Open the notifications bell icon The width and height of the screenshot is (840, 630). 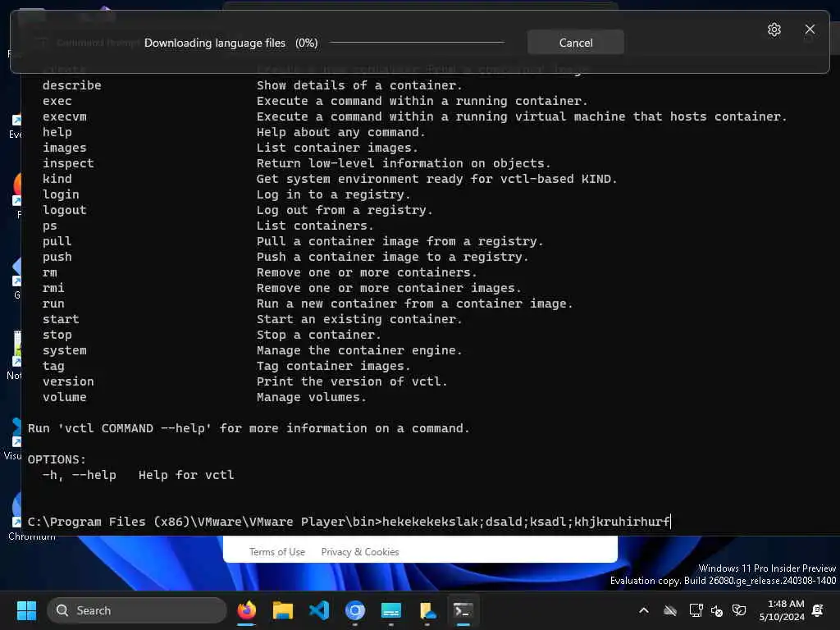pos(818,610)
